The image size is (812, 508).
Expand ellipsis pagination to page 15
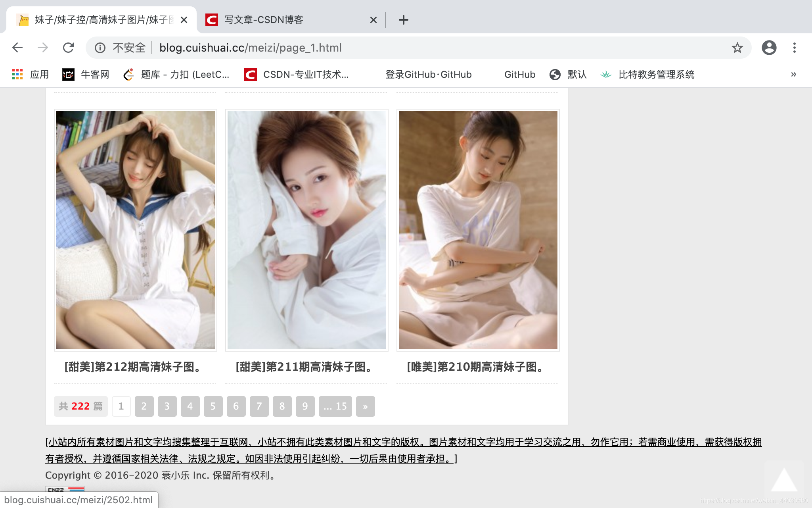click(335, 406)
